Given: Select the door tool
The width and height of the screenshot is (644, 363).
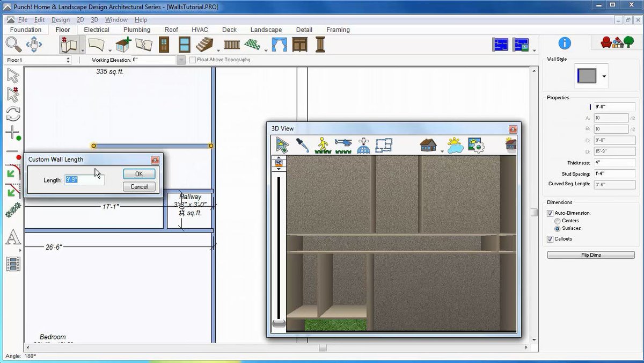Looking at the screenshot, I should tap(164, 44).
